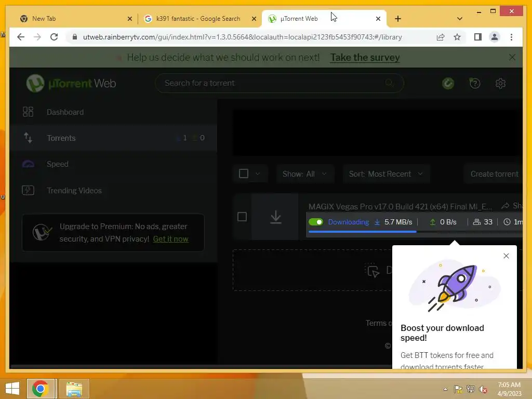Click the 0 B/s upload speed
Image resolution: width=532 pixels, height=399 pixels.
pos(448,222)
